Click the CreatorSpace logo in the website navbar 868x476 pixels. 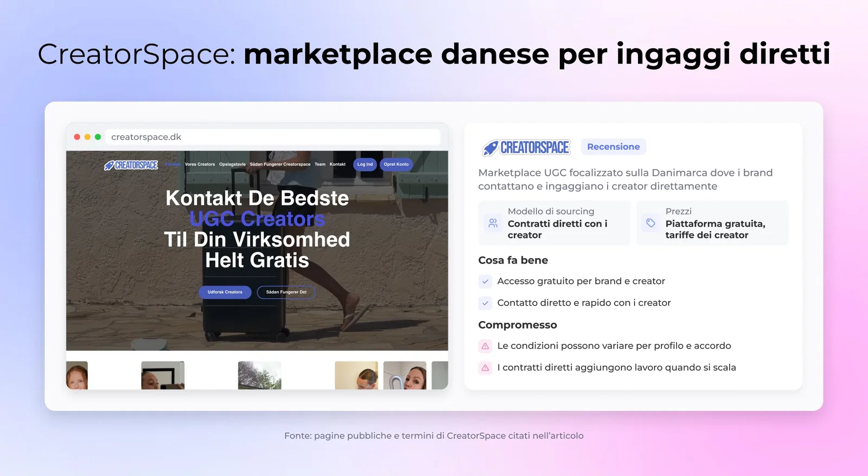point(131,165)
